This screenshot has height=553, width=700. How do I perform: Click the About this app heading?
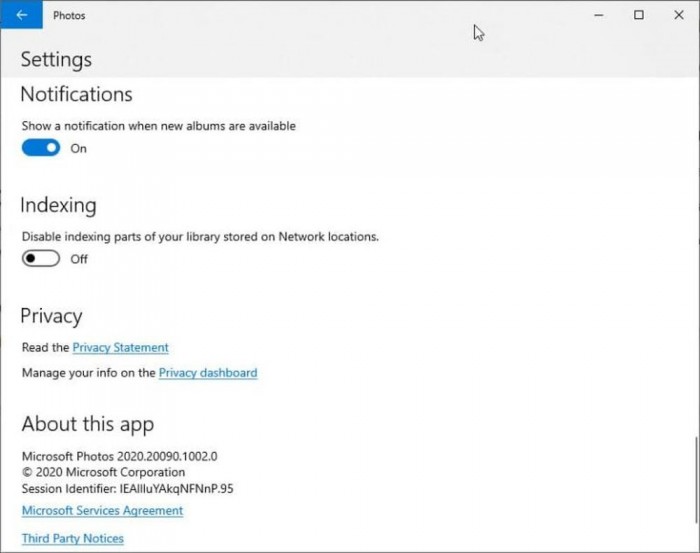[87, 424]
